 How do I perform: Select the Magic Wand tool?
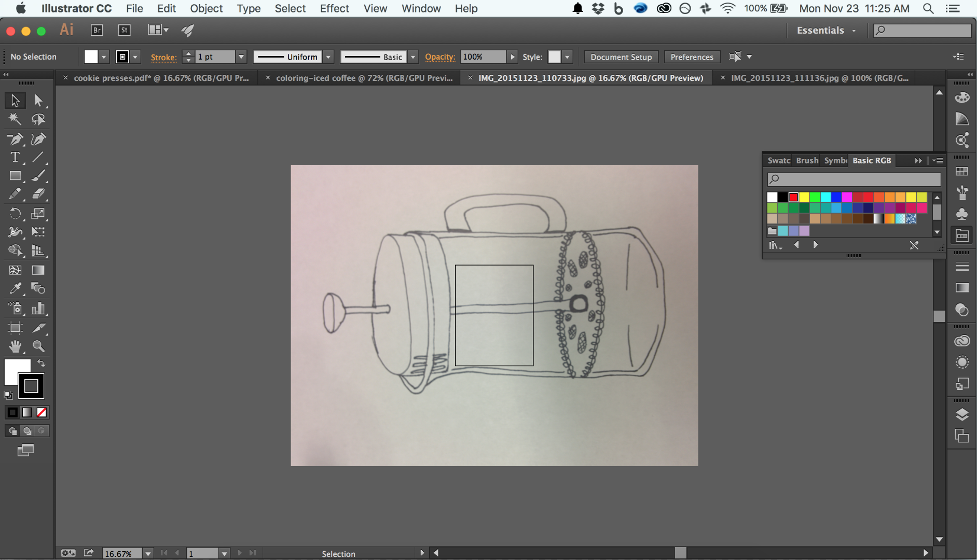coord(15,119)
